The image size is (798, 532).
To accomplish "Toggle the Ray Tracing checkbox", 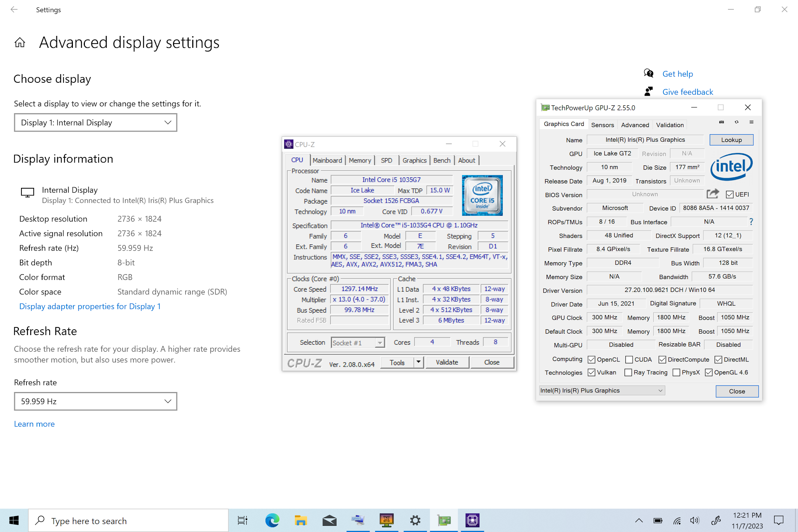I will point(628,372).
